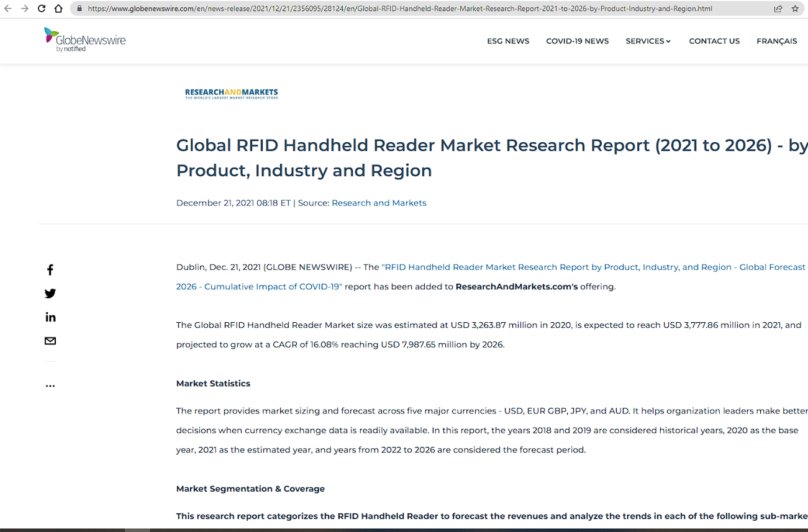The height and width of the screenshot is (532, 808).
Task: Click the padlock site security icon
Action: (79, 9)
